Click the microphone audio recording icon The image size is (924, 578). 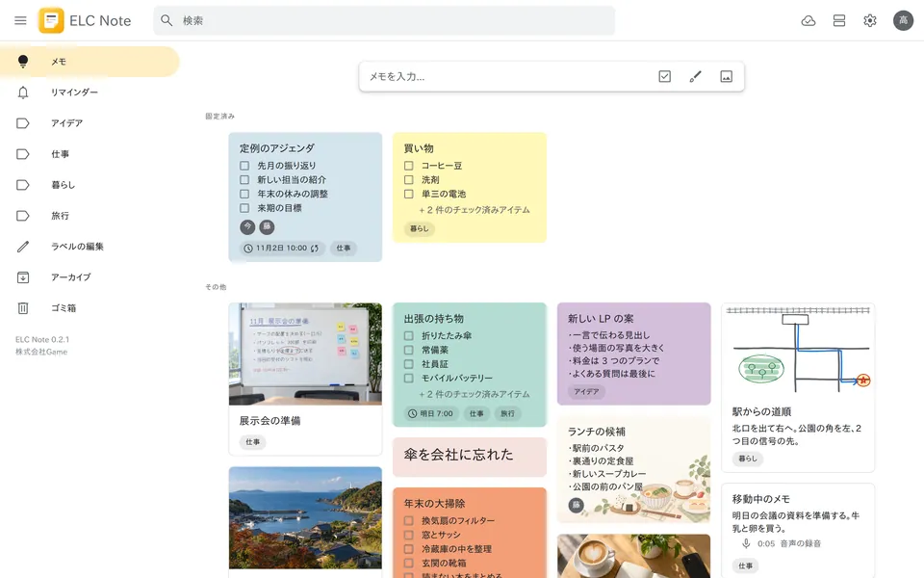745,543
